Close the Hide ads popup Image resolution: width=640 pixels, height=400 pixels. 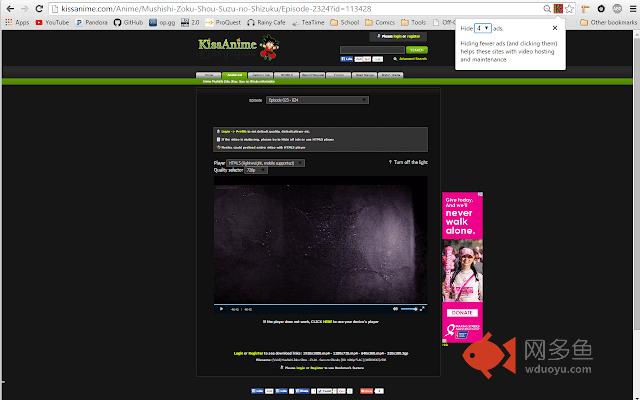pos(555,28)
